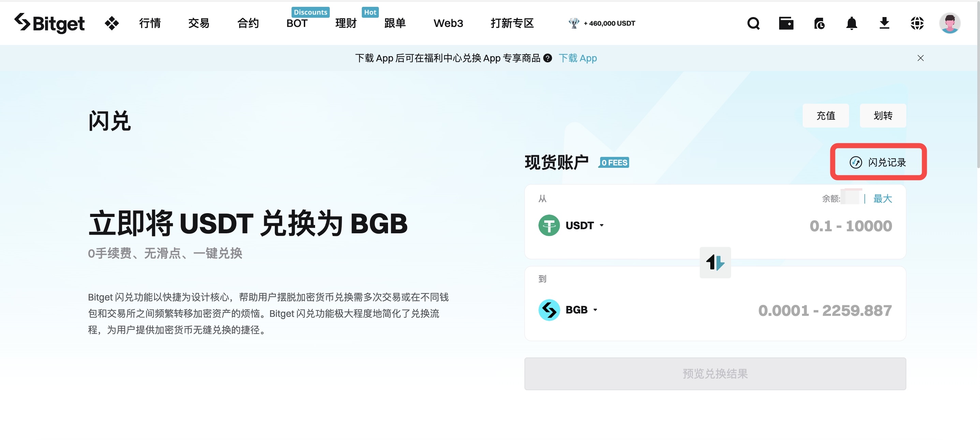Click the 预览兑换结果 preview button
Screen dimensions: 980x440
[x=715, y=373]
